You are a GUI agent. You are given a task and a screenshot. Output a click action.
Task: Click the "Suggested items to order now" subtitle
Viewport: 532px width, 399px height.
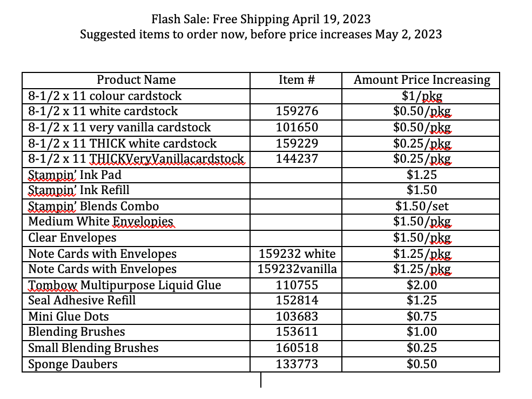pos(261,35)
